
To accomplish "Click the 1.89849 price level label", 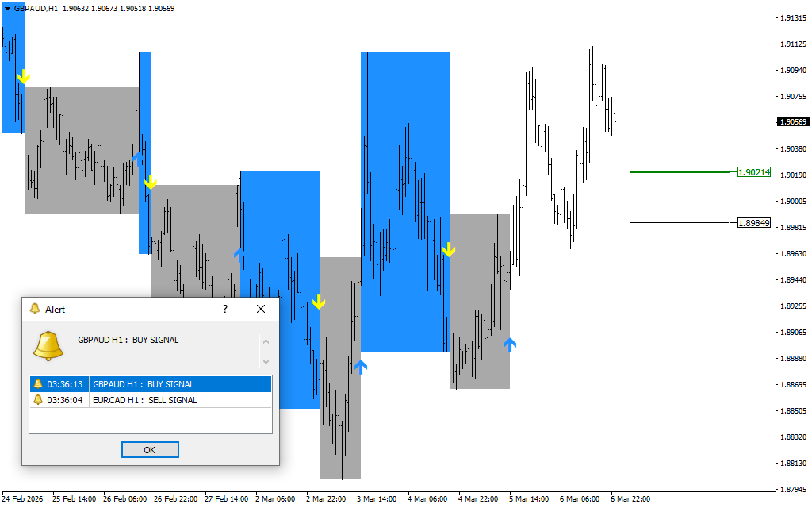I will (x=753, y=223).
